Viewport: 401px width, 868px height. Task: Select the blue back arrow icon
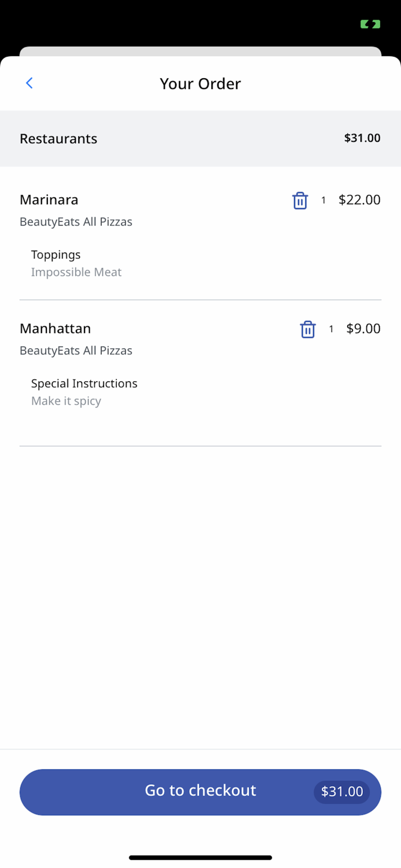pyautogui.click(x=29, y=83)
